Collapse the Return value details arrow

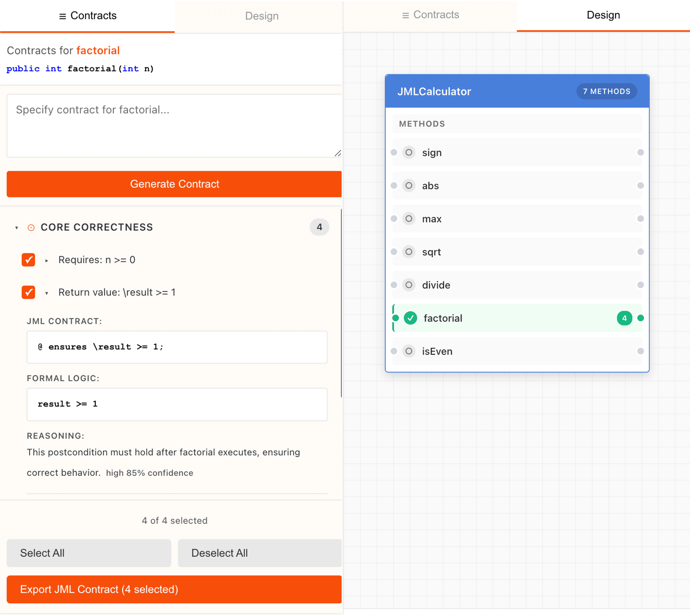click(x=47, y=293)
